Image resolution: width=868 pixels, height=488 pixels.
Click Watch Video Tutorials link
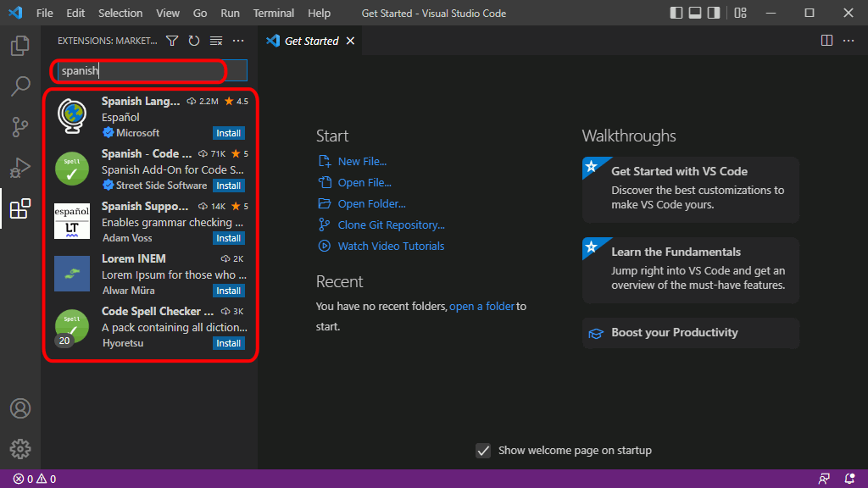click(x=391, y=246)
